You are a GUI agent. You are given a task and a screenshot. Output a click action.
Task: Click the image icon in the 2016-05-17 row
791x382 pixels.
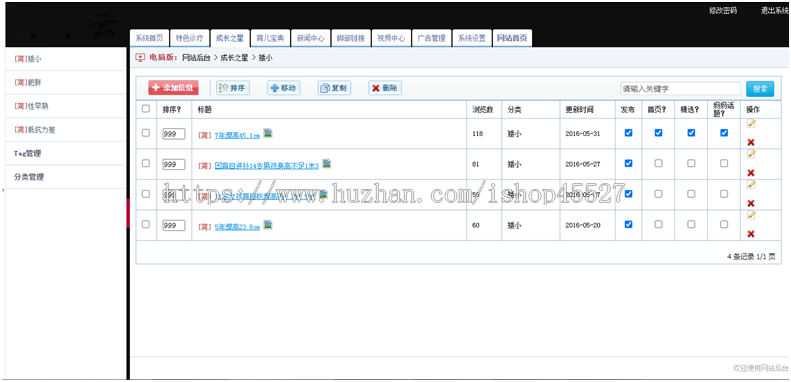323,194
